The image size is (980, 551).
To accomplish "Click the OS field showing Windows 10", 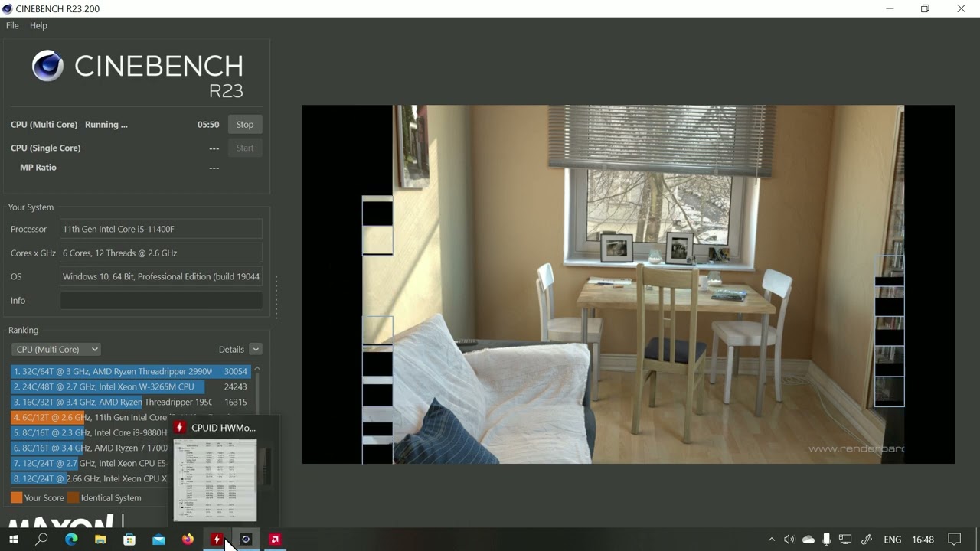I will 161,276.
